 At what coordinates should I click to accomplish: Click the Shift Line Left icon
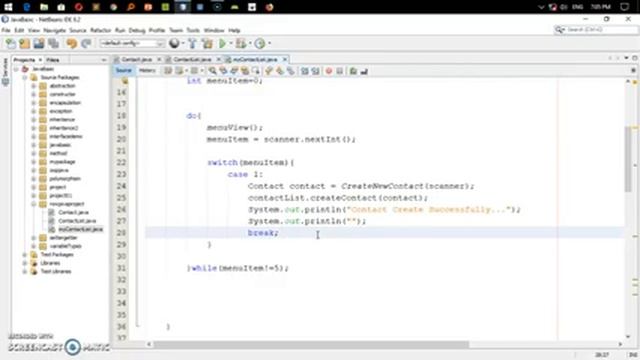click(305, 71)
